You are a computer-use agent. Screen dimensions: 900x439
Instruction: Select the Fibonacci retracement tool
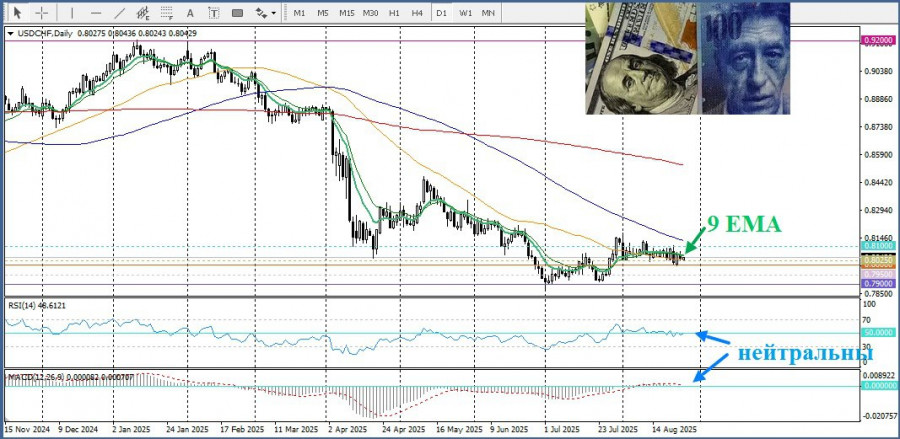(167, 13)
